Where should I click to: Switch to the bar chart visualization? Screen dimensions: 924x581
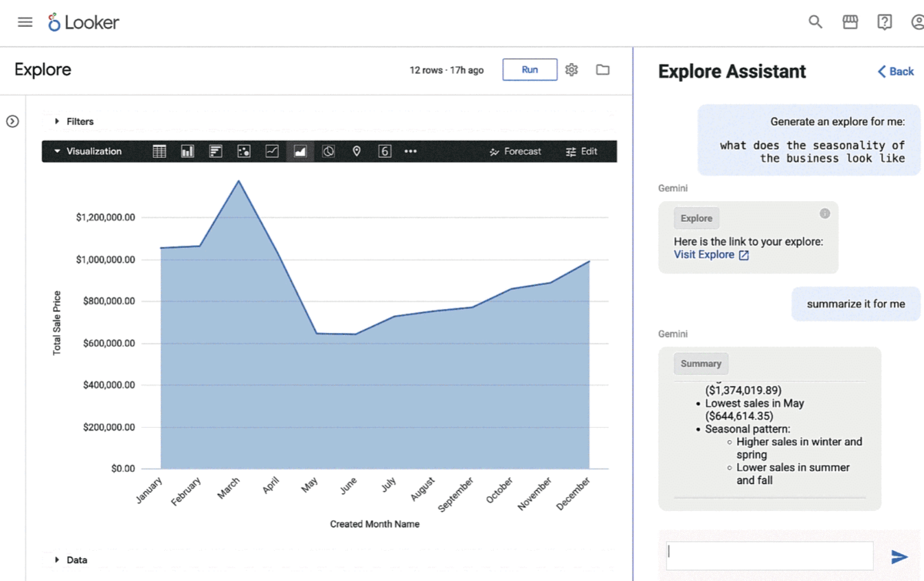[215, 151]
